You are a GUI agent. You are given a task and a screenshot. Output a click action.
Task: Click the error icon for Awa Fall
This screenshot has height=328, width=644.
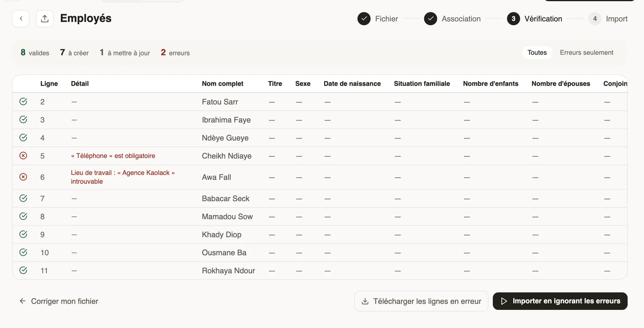pyautogui.click(x=23, y=177)
